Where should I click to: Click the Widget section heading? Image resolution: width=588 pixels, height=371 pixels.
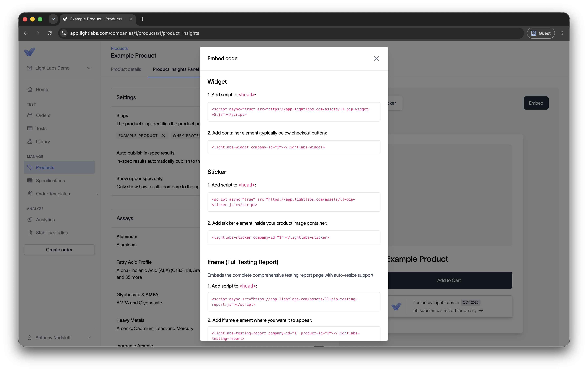pyautogui.click(x=217, y=82)
